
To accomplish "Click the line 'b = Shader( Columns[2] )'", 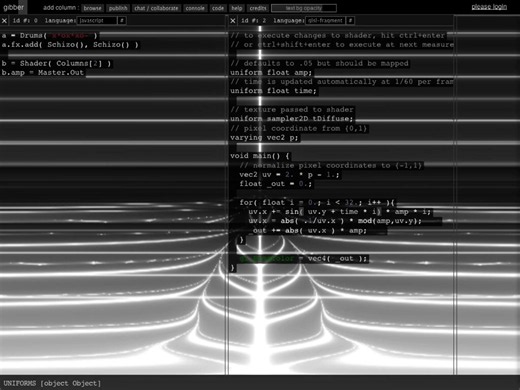I will (x=56, y=63).
